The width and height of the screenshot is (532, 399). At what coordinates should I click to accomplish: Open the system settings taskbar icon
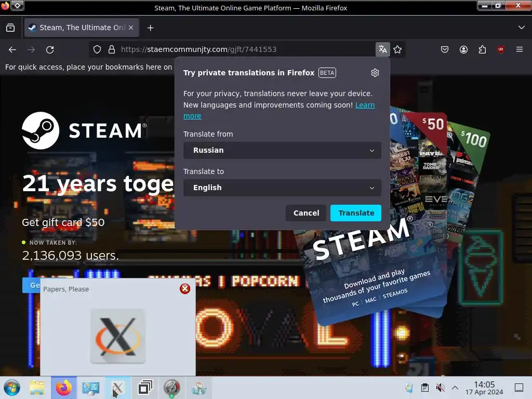click(90, 388)
